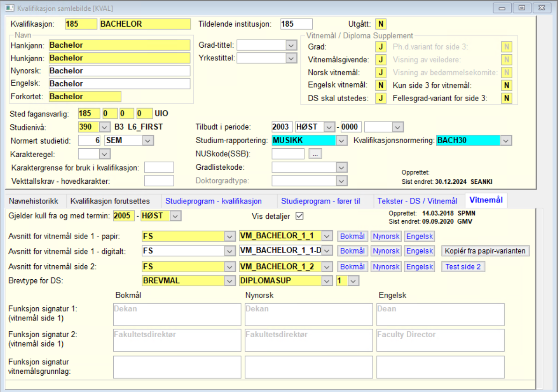
Task: Click Funksjon signatur 1 Bokmål text box
Action: click(x=177, y=314)
